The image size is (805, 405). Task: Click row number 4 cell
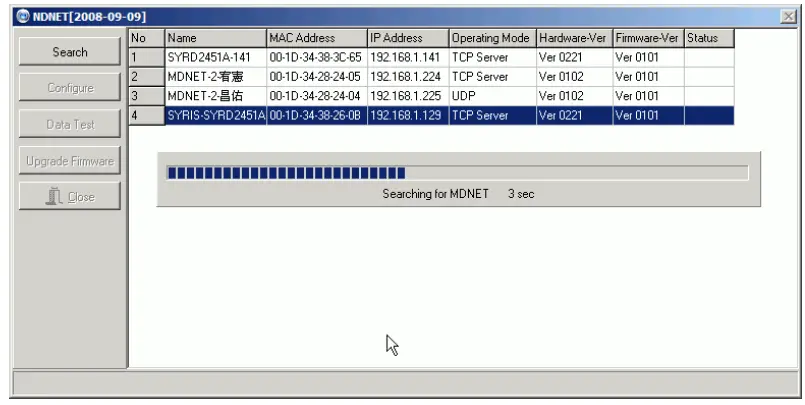[x=147, y=115]
